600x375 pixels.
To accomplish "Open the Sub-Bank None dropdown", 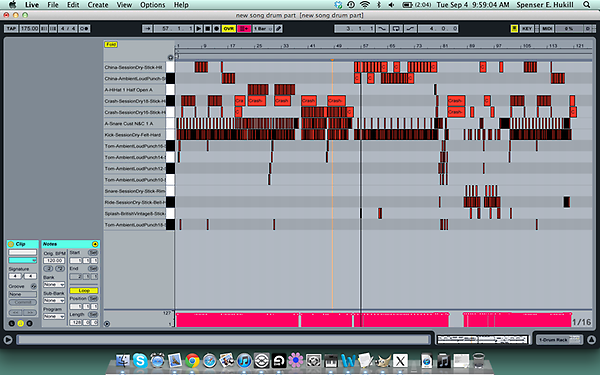I will (x=54, y=301).
